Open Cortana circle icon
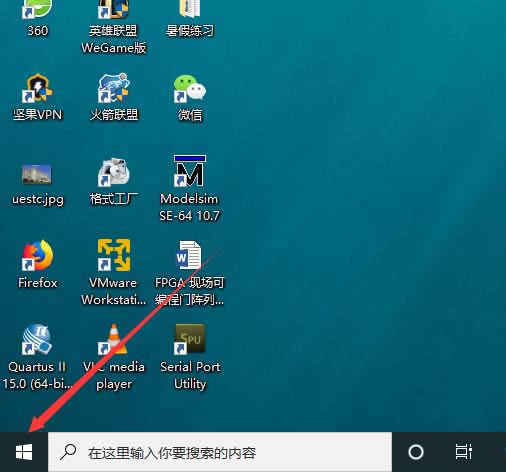Image resolution: width=506 pixels, height=472 pixels. pyautogui.click(x=416, y=452)
